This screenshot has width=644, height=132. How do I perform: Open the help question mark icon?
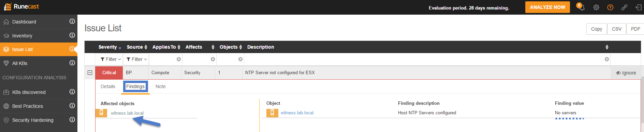610,7
